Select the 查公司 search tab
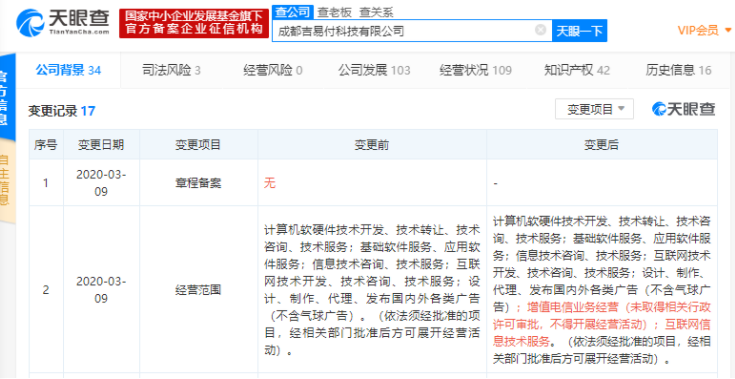 292,11
